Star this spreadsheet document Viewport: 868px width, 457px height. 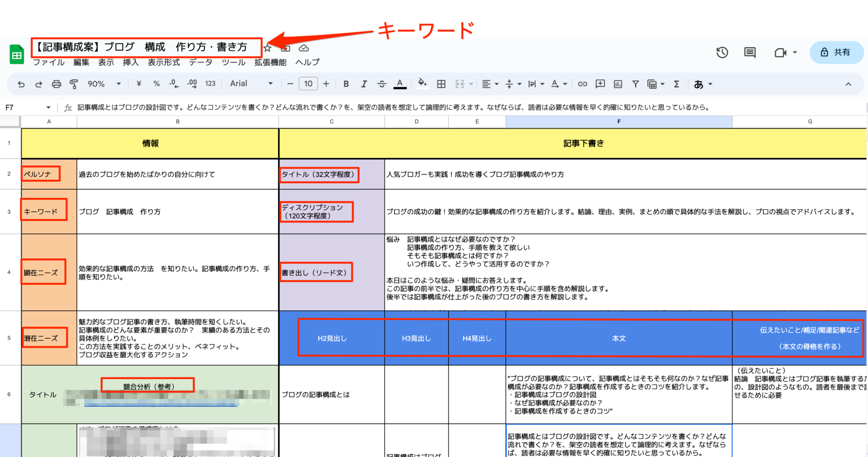[x=268, y=48]
